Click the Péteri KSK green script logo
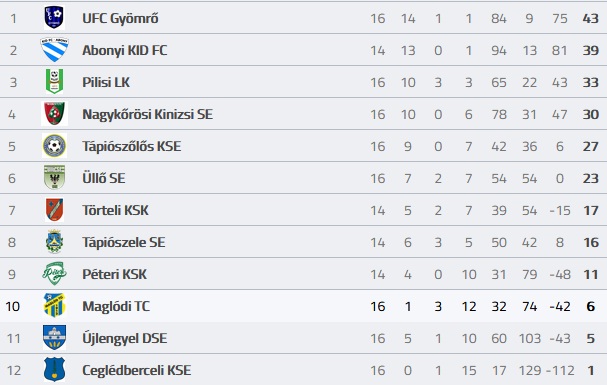 pos(54,274)
